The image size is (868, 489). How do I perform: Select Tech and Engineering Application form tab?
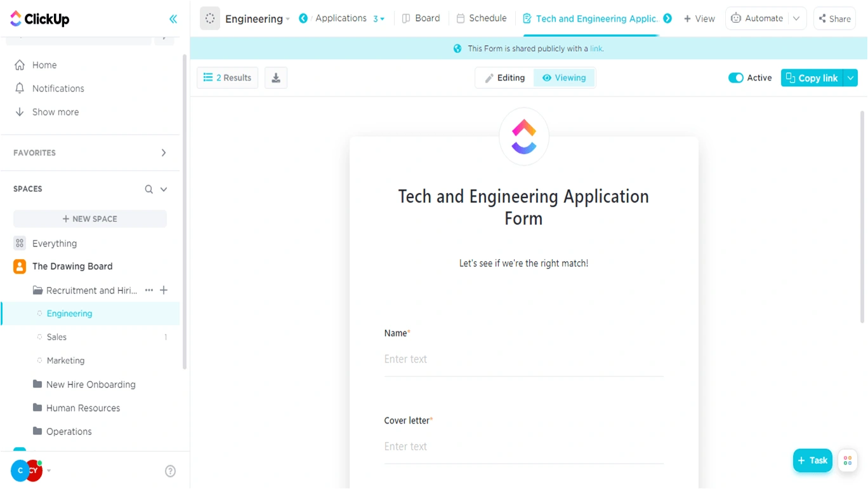click(590, 19)
